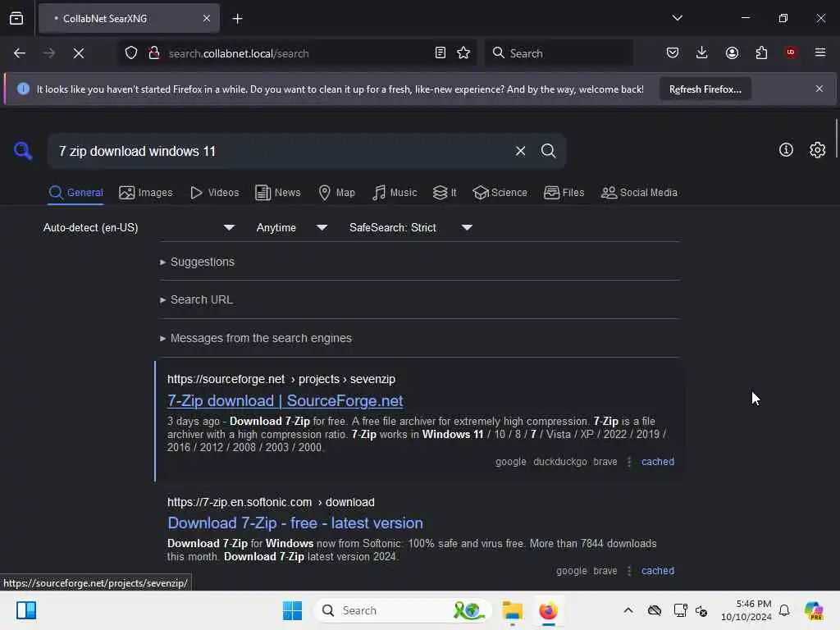Switch to the Music tab
Screen dimensions: 840x630
click(395, 192)
